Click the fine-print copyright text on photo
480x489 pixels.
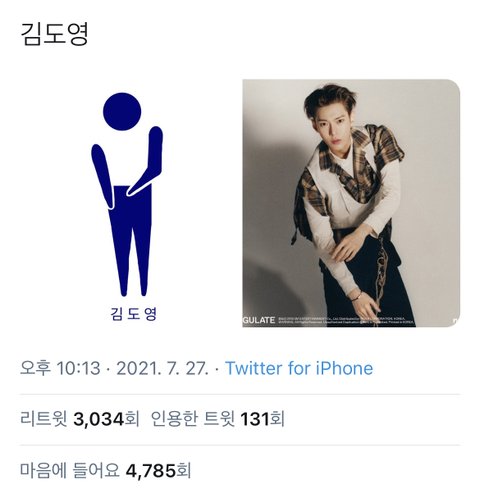click(x=345, y=321)
